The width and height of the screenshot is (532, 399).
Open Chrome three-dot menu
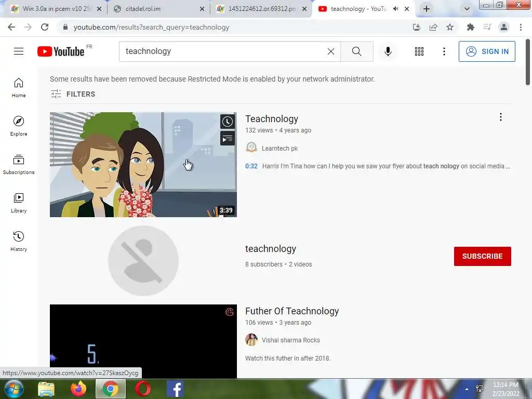click(521, 27)
